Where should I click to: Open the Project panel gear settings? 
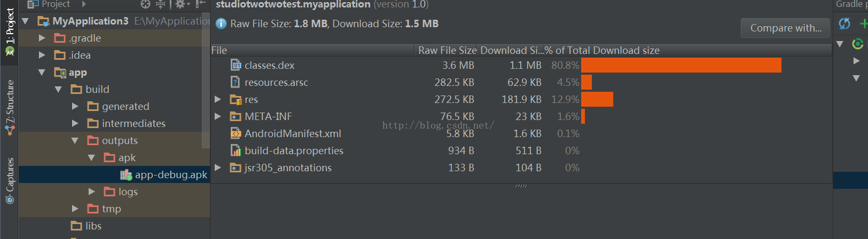pyautogui.click(x=181, y=4)
